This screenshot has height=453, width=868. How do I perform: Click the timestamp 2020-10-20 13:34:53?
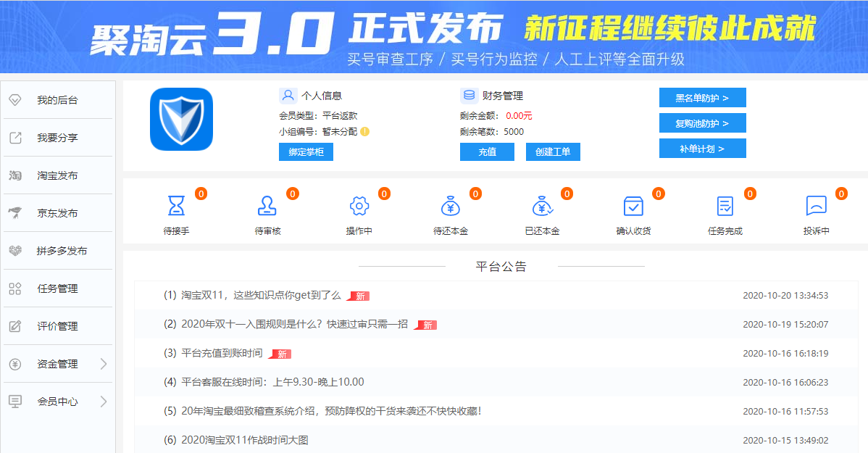pyautogui.click(x=785, y=296)
